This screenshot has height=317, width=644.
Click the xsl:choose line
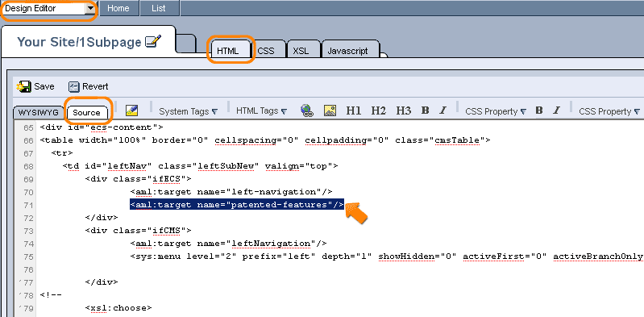coord(118,307)
